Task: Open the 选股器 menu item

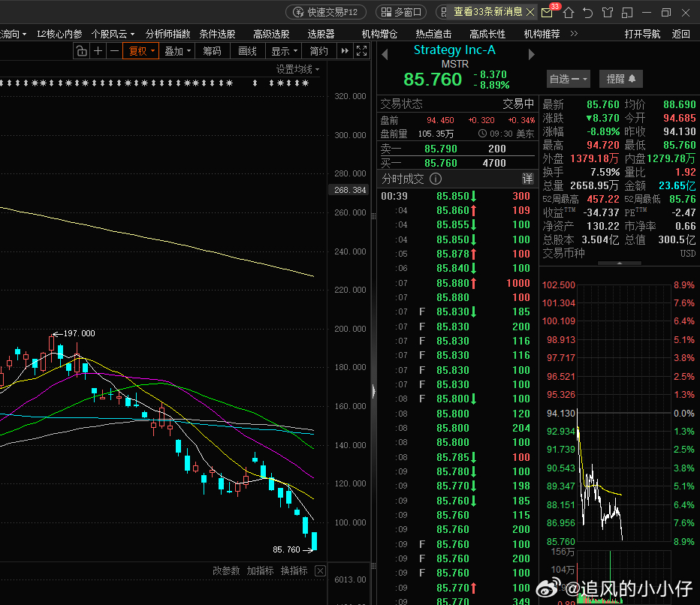Action: (x=321, y=34)
